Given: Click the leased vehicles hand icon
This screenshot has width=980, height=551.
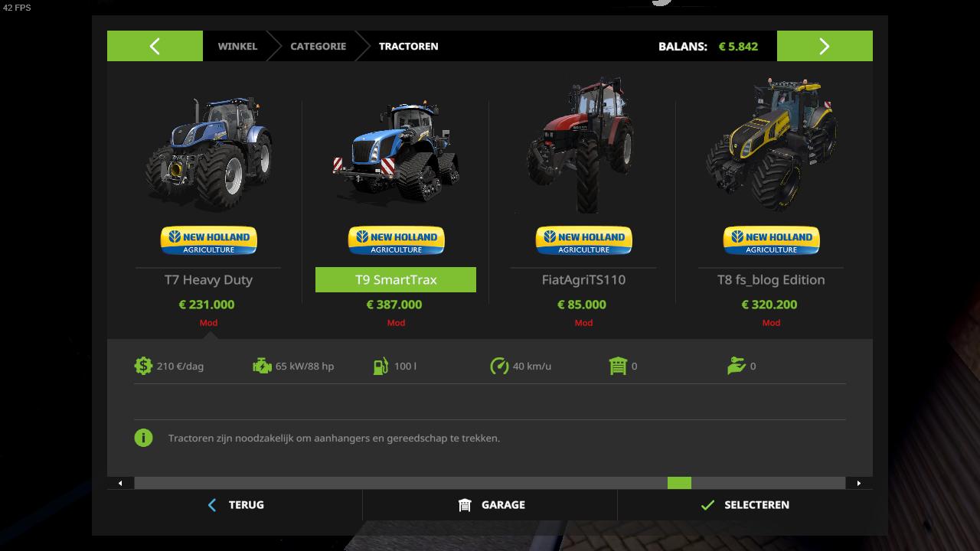Looking at the screenshot, I should pos(737,366).
